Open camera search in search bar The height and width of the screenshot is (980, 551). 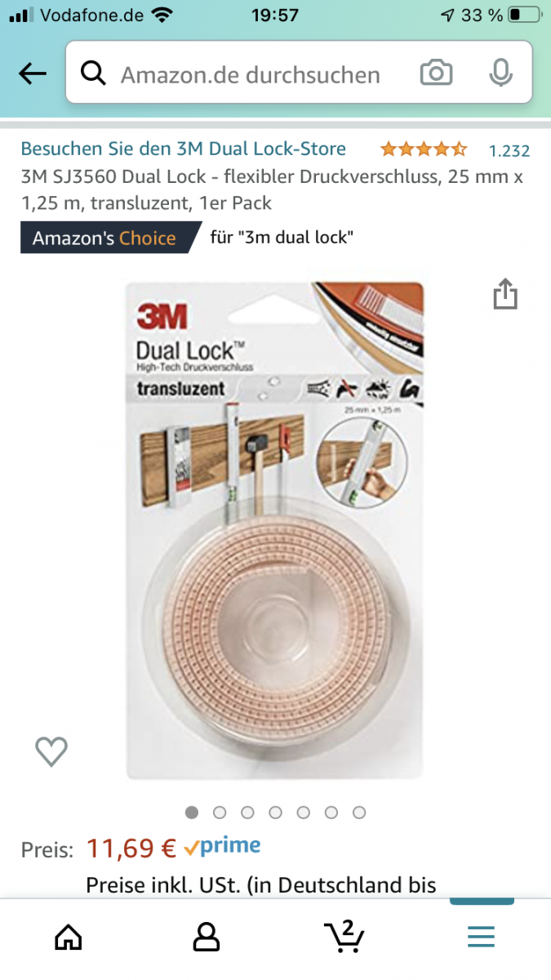click(x=436, y=74)
